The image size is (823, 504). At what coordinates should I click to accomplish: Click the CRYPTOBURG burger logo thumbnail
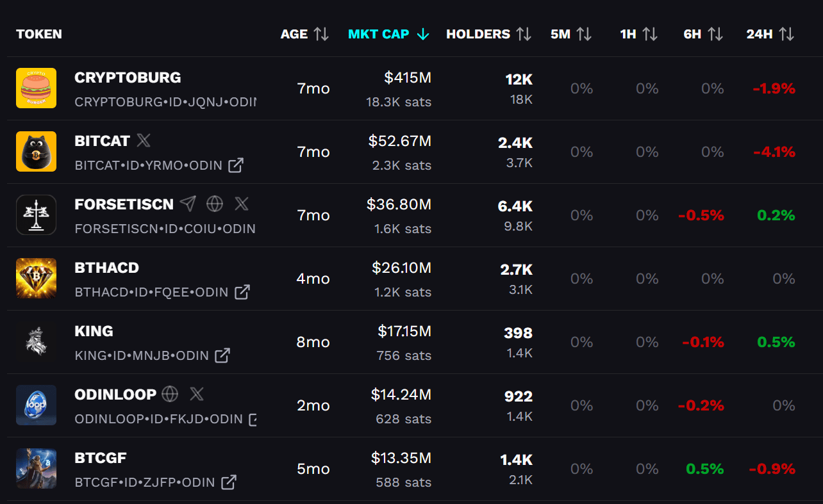click(37, 88)
